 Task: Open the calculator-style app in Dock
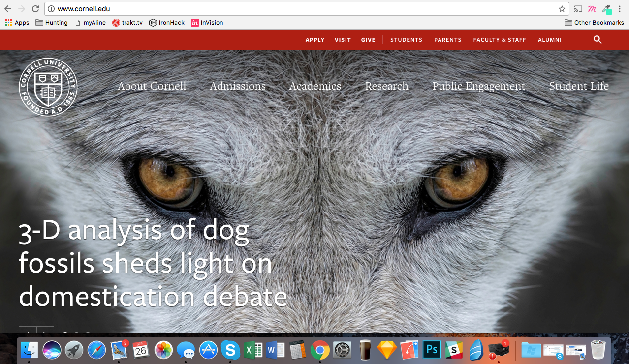(297, 350)
